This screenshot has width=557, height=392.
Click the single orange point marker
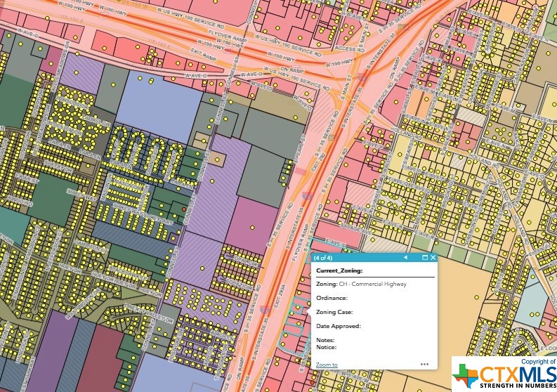(x=184, y=209)
